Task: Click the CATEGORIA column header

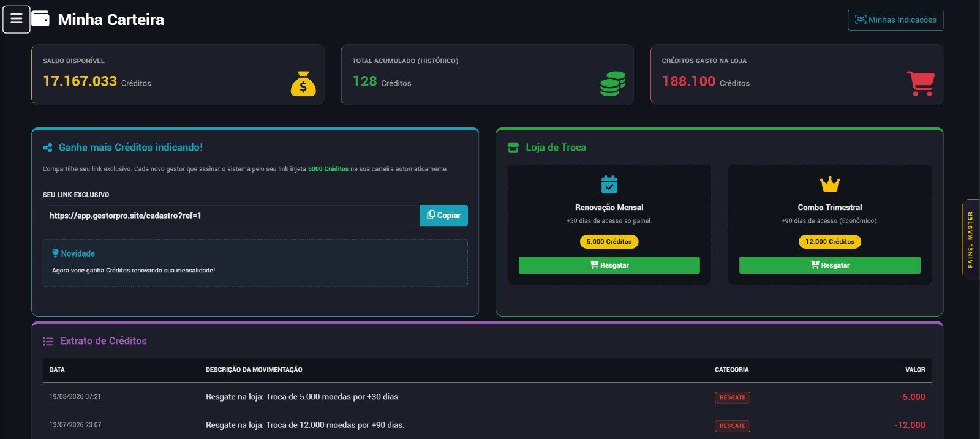Action: click(731, 370)
